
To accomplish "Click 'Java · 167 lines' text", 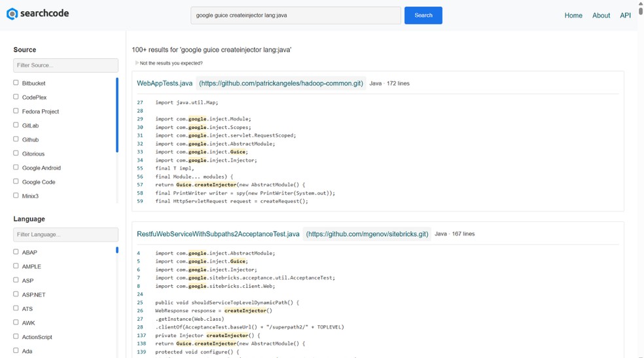I will (x=455, y=234).
